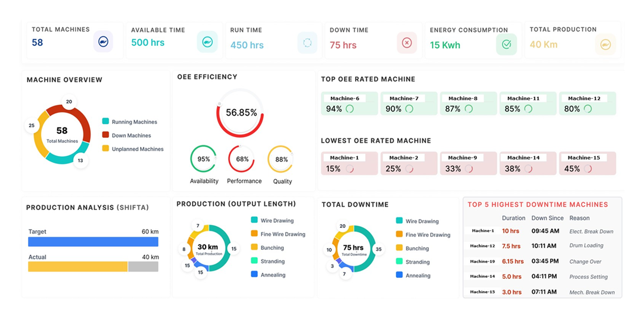
Task: Select Machine-12 row in downtime table
Action: [542, 246]
